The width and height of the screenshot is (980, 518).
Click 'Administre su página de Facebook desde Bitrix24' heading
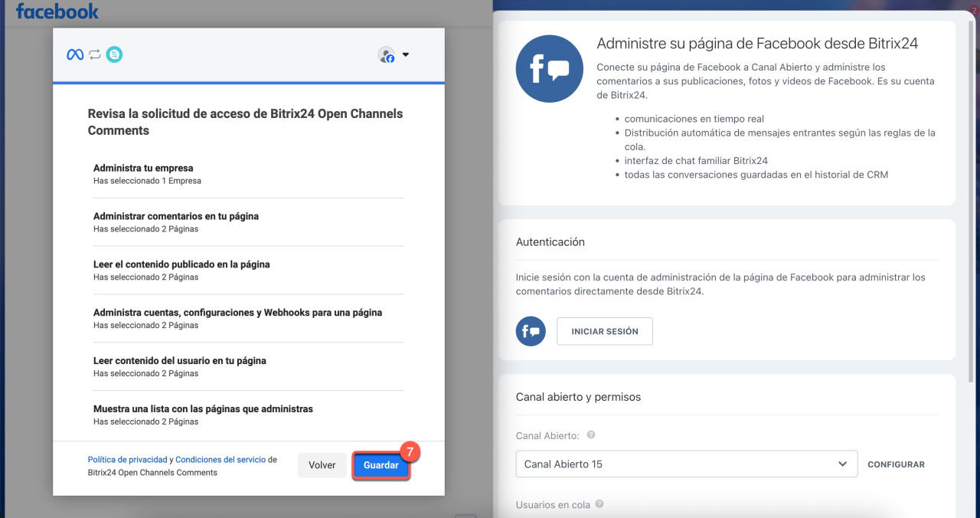(757, 44)
